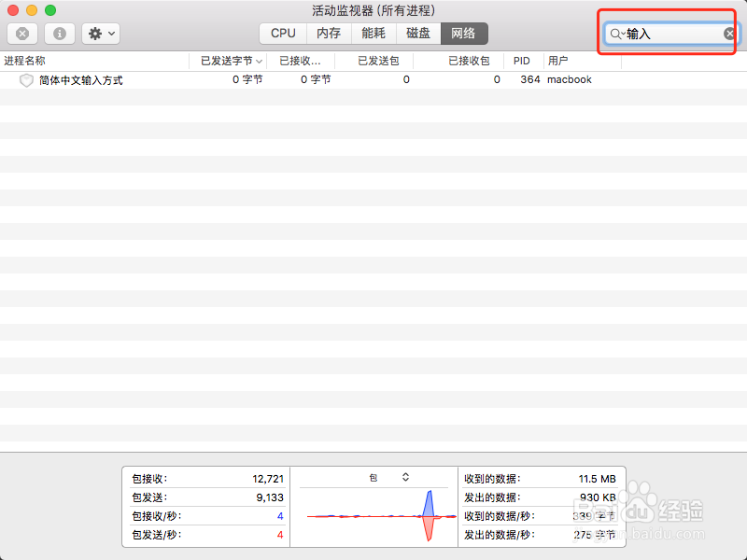This screenshot has height=560, width=747.
Task: Click the network activity graph
Action: click(x=382, y=516)
